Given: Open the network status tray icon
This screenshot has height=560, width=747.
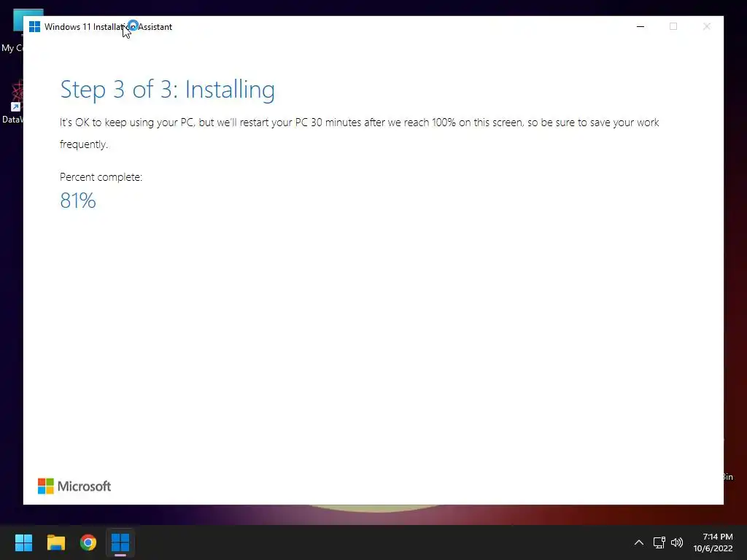Looking at the screenshot, I should pyautogui.click(x=659, y=542).
